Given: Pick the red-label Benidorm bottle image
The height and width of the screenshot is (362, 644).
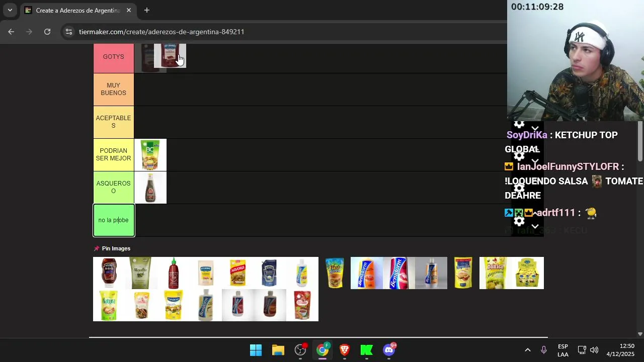Looking at the screenshot, I should 238,305.
